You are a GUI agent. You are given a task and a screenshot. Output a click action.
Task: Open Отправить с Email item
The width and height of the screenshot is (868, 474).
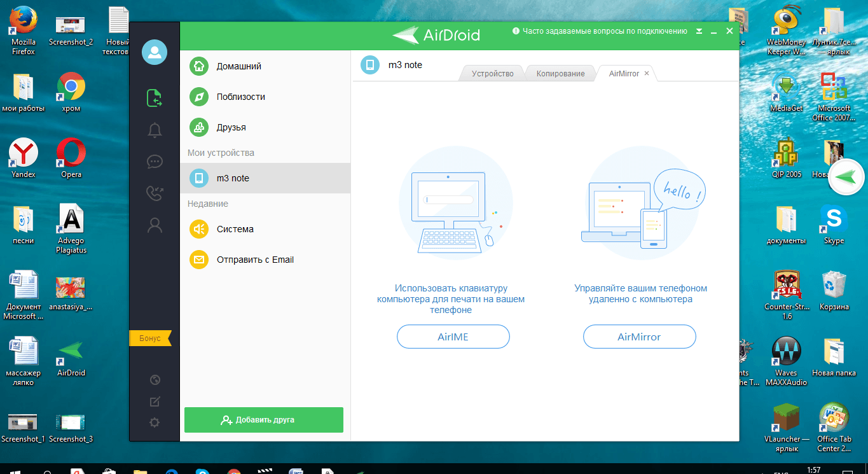(254, 260)
